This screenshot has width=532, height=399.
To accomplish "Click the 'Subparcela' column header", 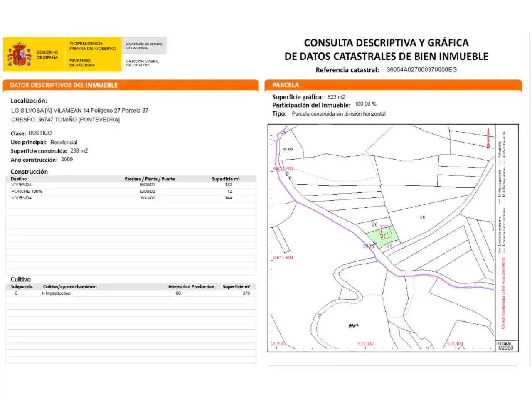I will point(22,286).
